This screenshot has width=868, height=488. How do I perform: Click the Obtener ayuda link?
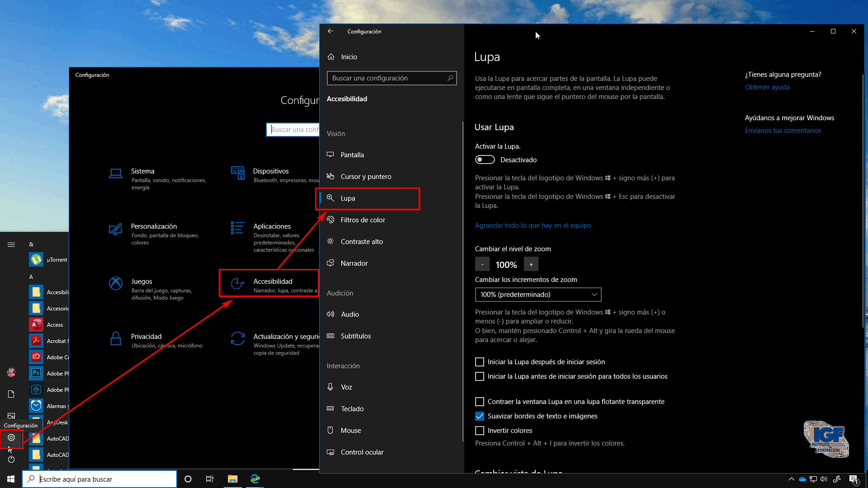767,87
